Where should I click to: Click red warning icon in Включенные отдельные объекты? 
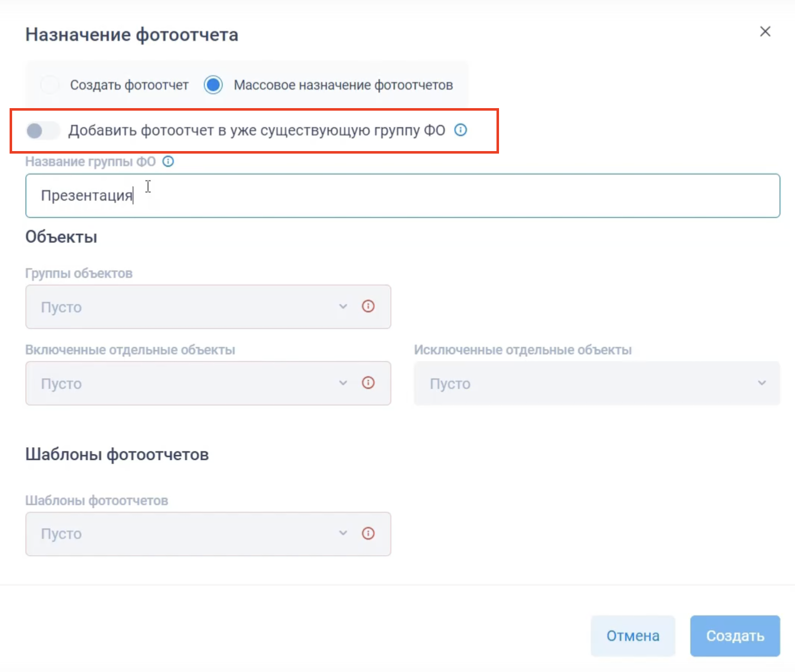pos(368,382)
